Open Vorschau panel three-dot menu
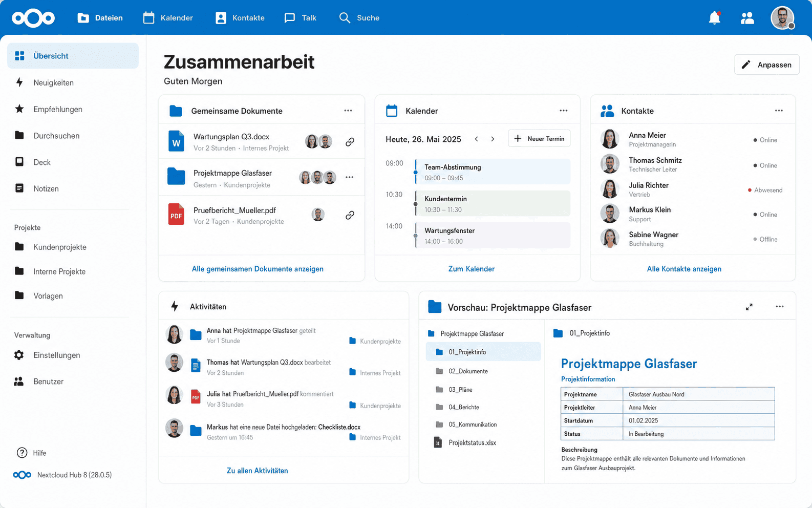Image resolution: width=812 pixels, height=508 pixels. coord(780,307)
